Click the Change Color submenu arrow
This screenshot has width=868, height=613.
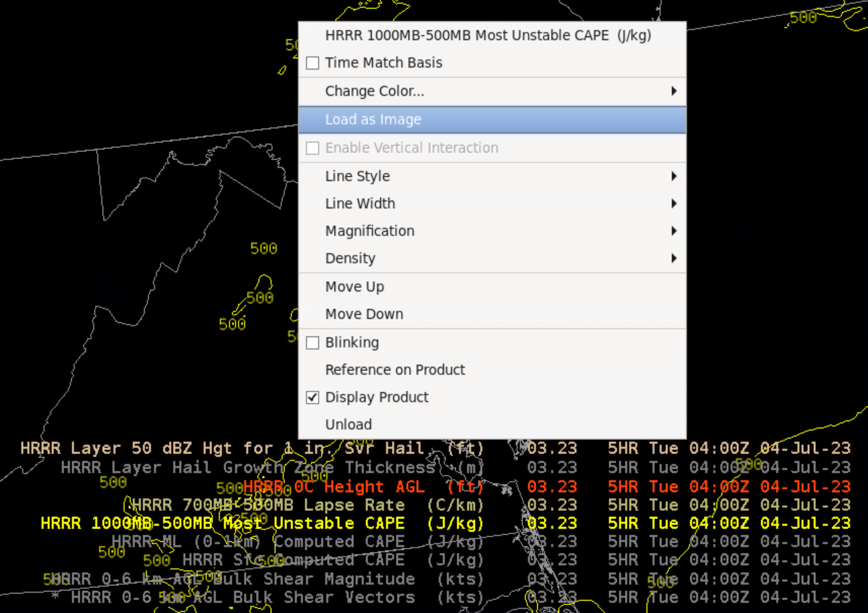[674, 91]
